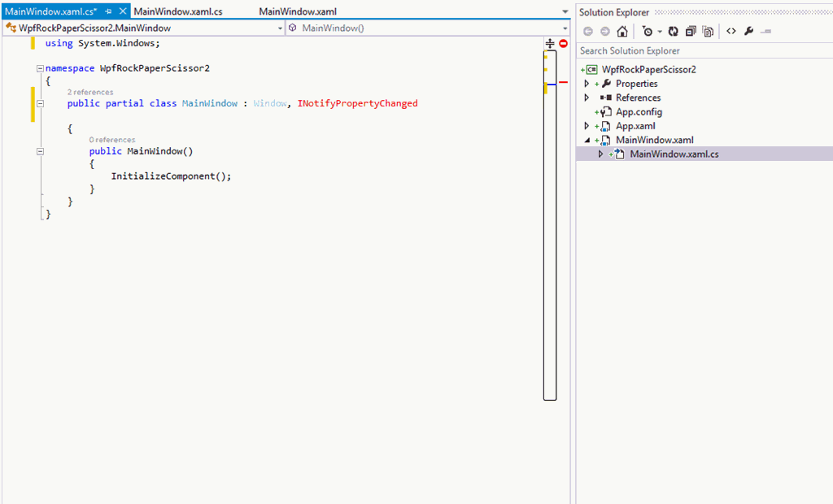Switch to the second MainWindow.xaml.cs tab
This screenshot has height=504, width=833.
(178, 12)
